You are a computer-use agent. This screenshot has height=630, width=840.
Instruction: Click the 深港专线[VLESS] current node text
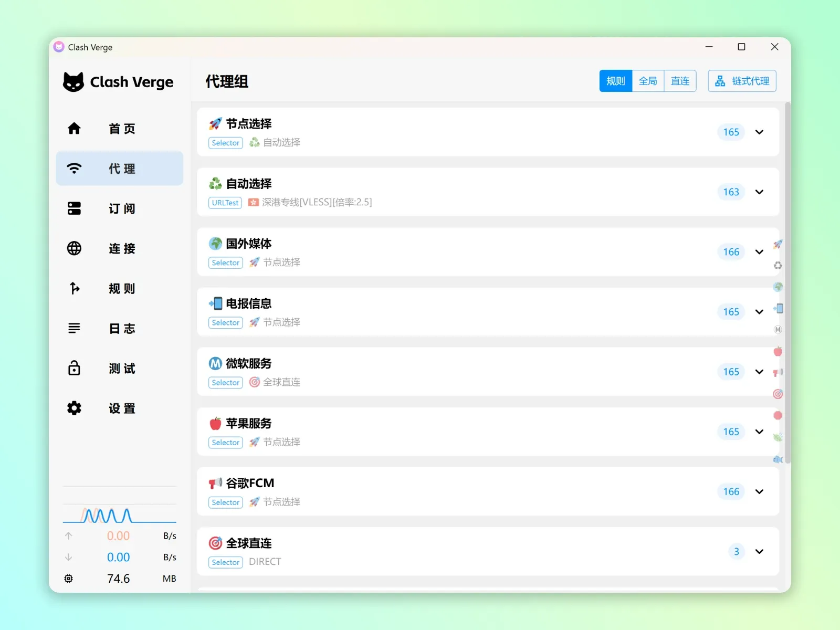317,202
